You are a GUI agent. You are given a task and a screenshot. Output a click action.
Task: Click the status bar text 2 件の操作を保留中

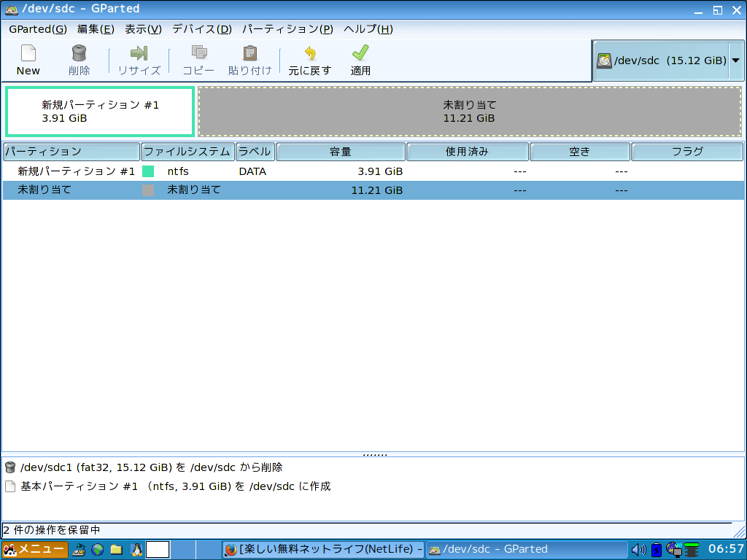click(52, 529)
